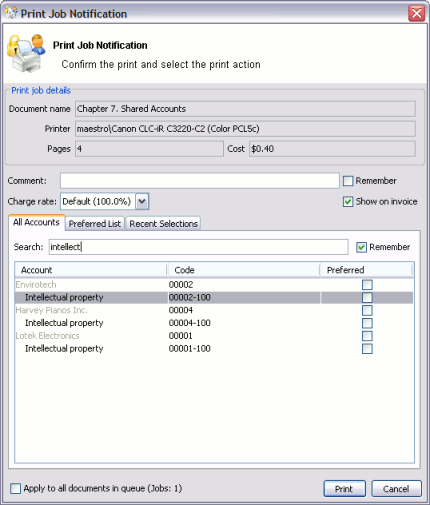Click code 00001-100 in the table

pyautogui.click(x=190, y=349)
